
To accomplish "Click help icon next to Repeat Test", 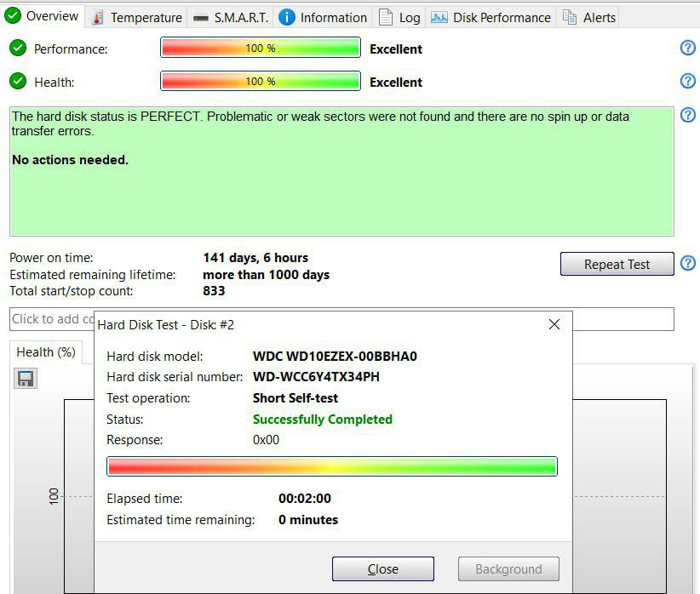I will (688, 263).
